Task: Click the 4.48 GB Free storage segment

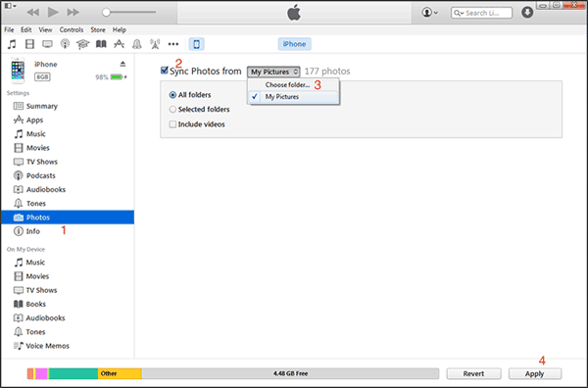Action: pyautogui.click(x=290, y=373)
